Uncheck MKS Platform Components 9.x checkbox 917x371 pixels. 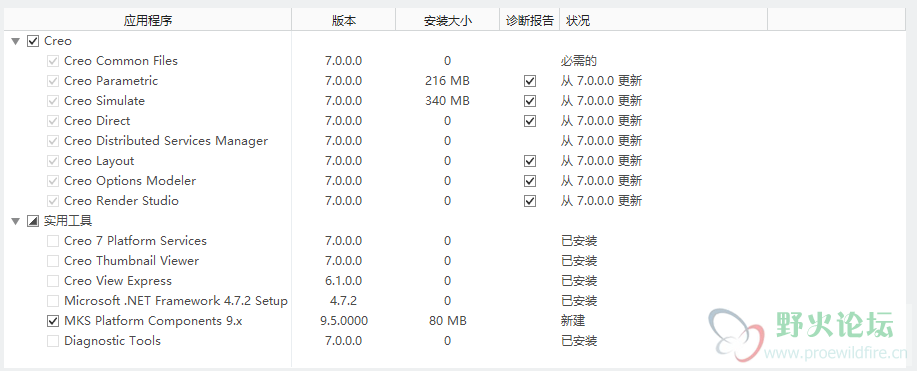[x=53, y=321]
